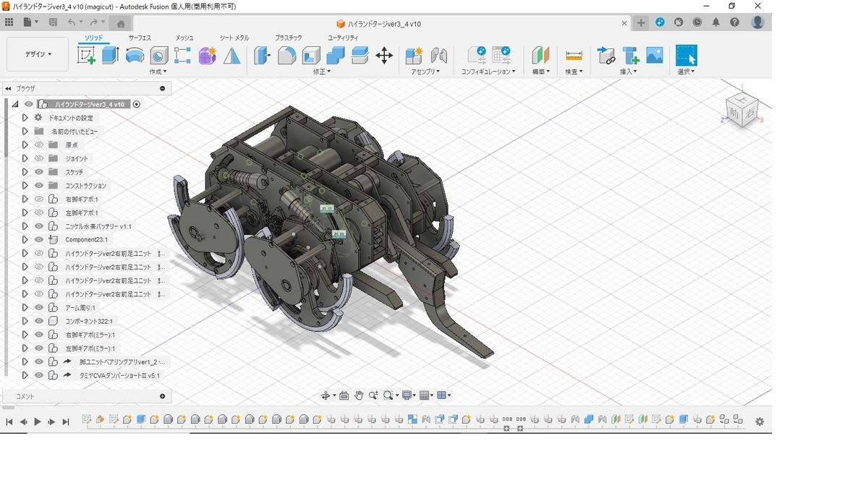Open the シート メタル tab
This screenshot has width=868, height=488.
(234, 38)
